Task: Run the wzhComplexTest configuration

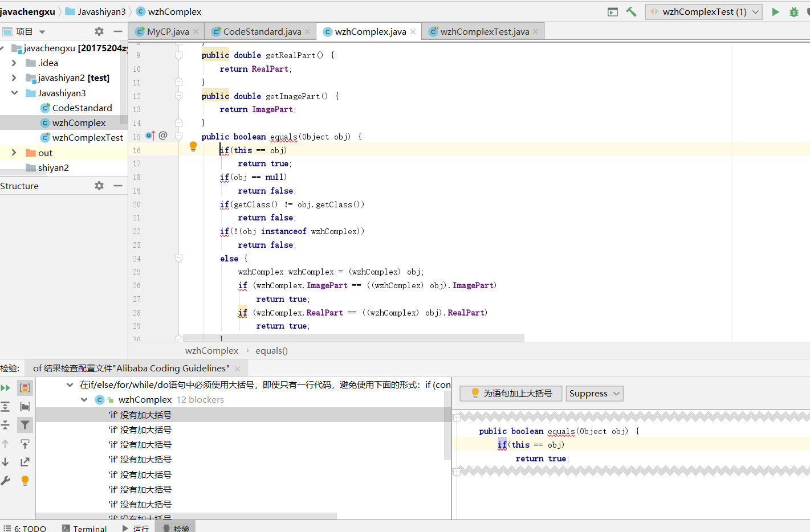Action: 775,11
